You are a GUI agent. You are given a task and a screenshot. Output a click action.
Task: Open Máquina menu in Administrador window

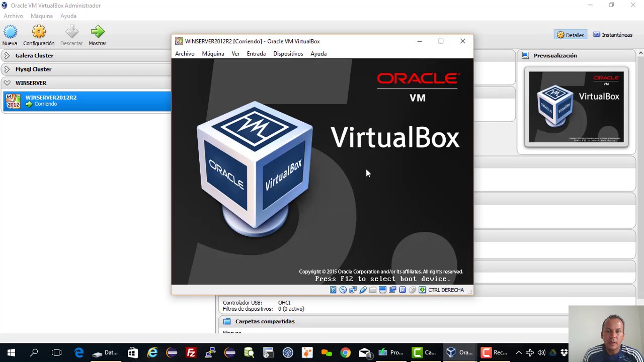(x=42, y=16)
